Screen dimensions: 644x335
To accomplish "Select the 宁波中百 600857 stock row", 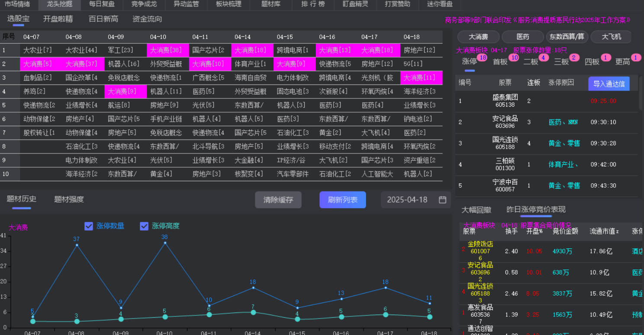I will [547, 185].
